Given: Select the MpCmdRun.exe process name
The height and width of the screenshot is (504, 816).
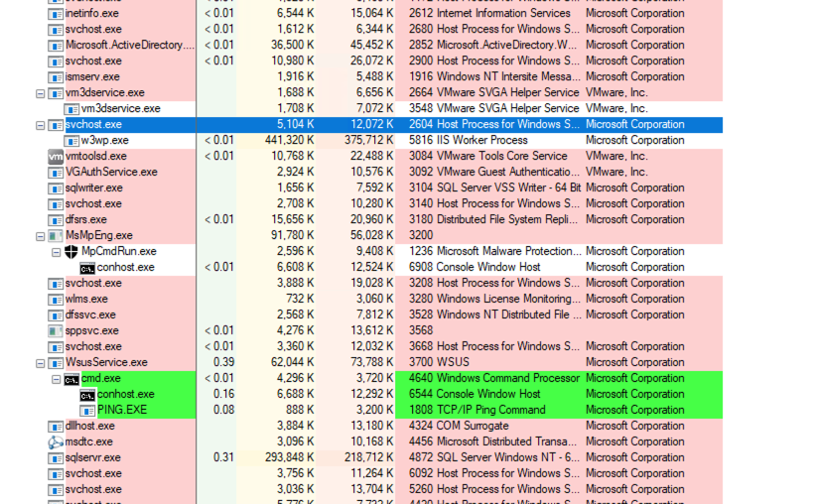Looking at the screenshot, I should (119, 251).
